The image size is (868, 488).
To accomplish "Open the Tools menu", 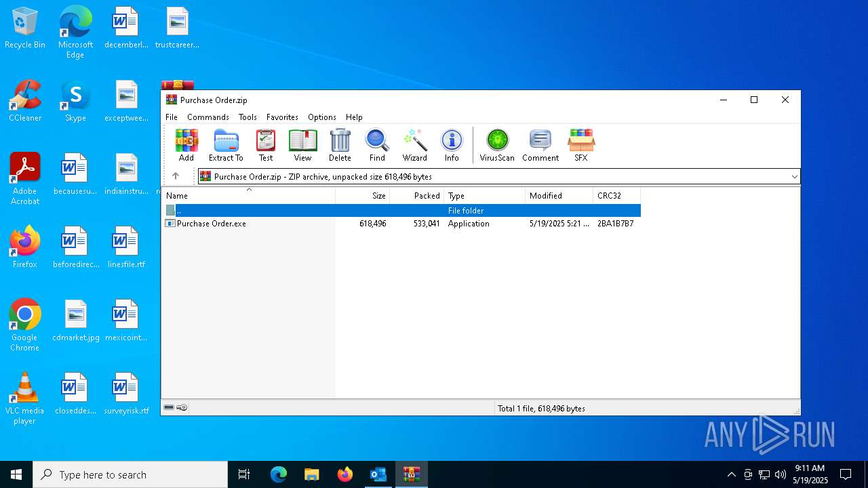I will 248,117.
